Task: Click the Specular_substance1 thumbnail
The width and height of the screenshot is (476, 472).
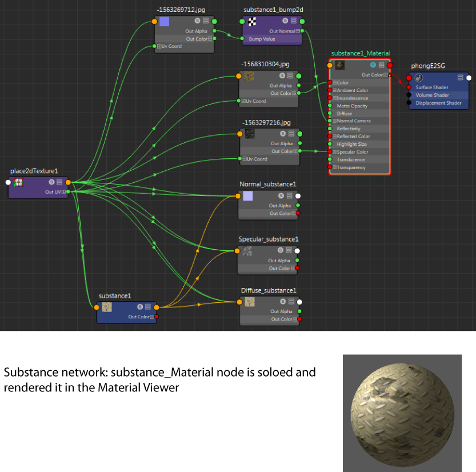Action: click(247, 251)
